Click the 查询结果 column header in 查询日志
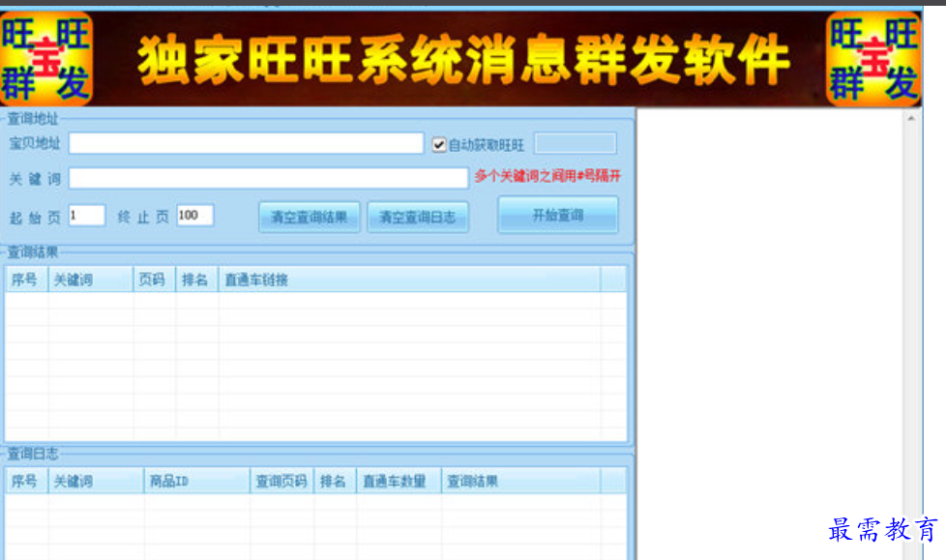 (520, 481)
